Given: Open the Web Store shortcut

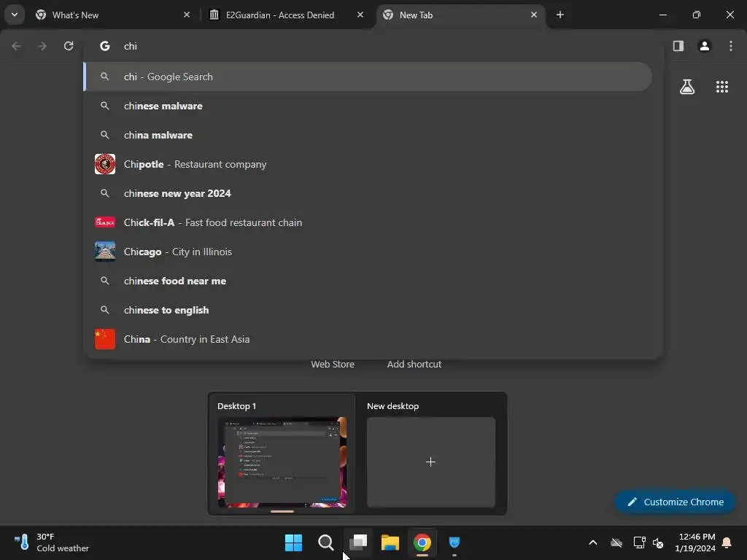Looking at the screenshot, I should click(x=333, y=365).
